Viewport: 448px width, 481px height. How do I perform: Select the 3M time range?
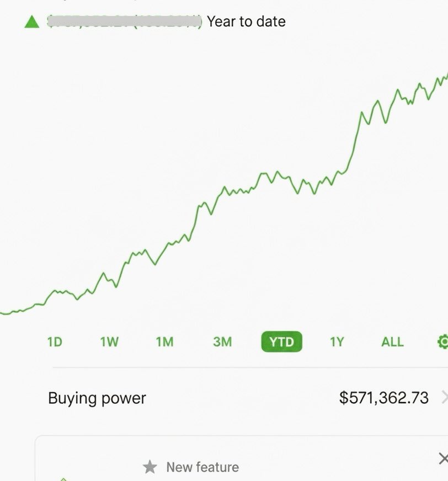click(x=222, y=342)
